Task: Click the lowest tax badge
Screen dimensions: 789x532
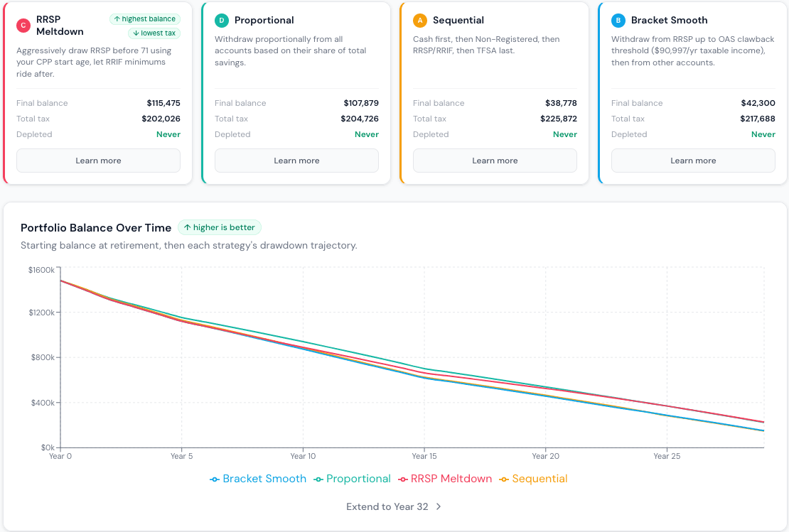Action: 154,33
